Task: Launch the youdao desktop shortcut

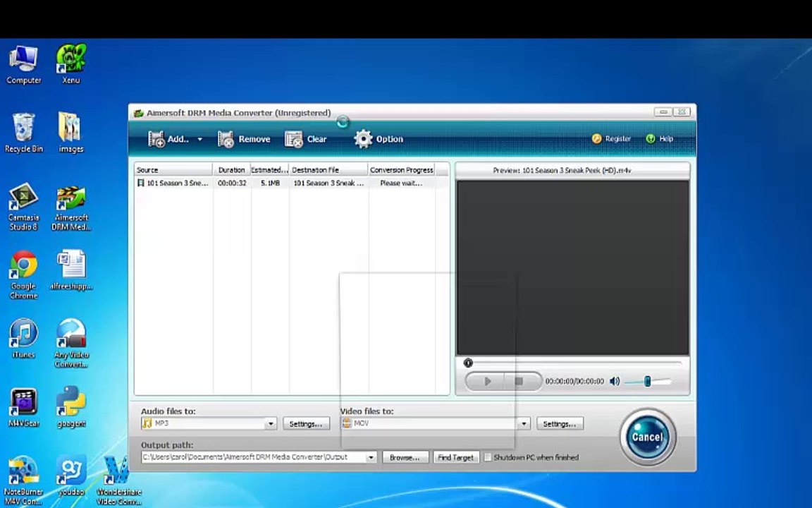Action: (x=71, y=476)
